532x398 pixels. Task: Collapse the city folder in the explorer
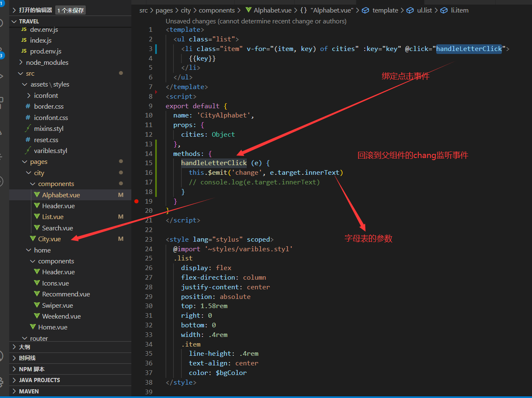pyautogui.click(x=29, y=173)
